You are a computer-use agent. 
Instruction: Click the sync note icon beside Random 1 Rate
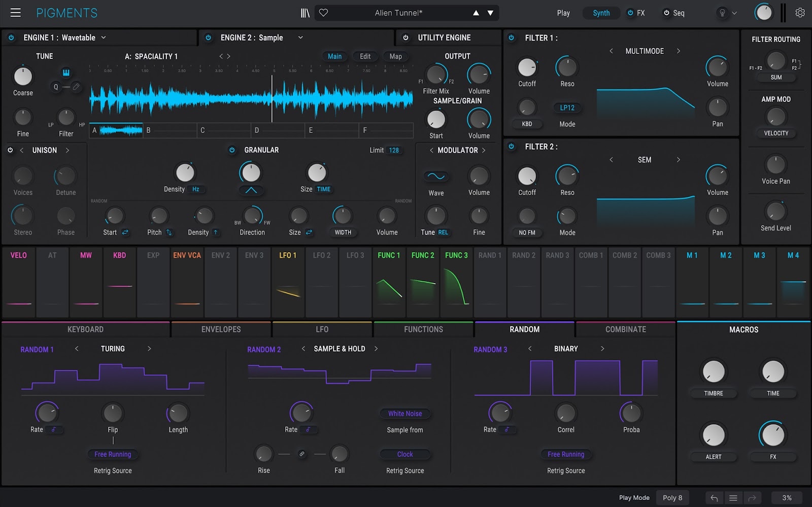click(x=54, y=429)
